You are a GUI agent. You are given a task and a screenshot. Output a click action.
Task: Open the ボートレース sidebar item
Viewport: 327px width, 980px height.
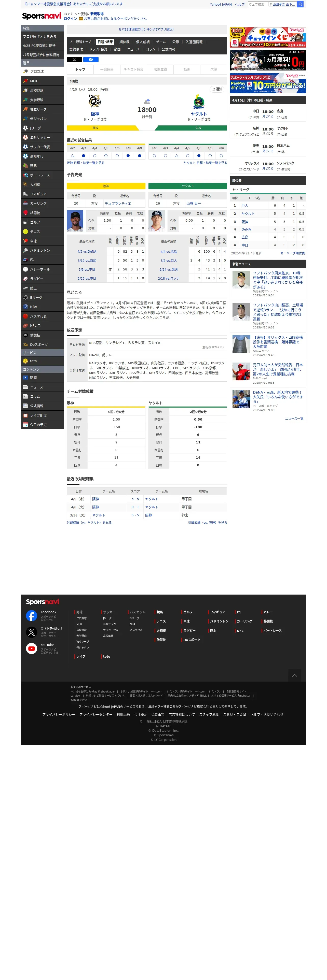coord(42,175)
